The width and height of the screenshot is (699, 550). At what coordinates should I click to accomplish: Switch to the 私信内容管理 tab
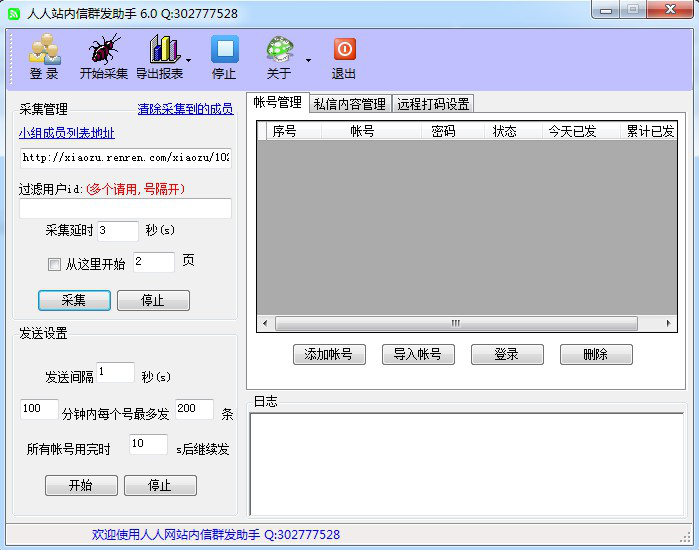click(350, 104)
